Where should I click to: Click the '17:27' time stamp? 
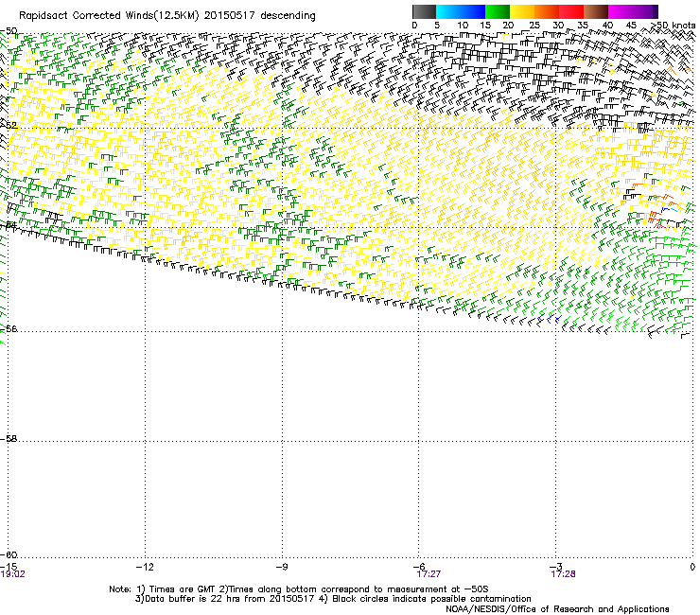point(429,574)
